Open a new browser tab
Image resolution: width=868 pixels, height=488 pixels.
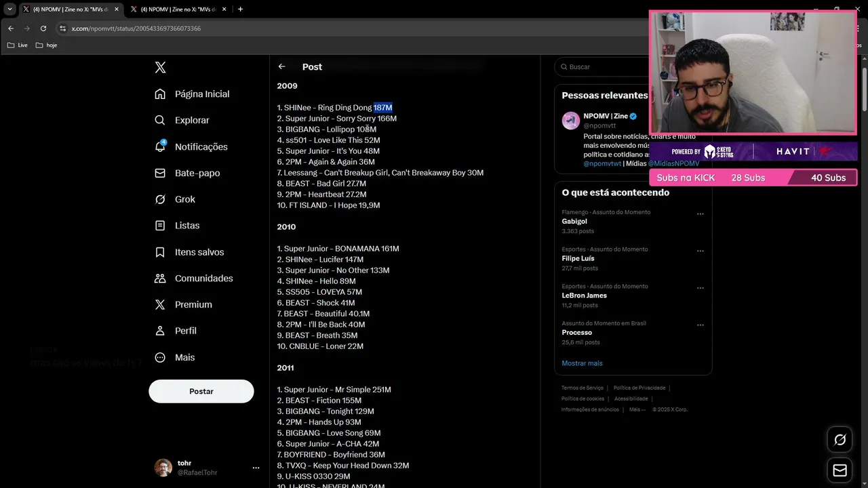[240, 9]
